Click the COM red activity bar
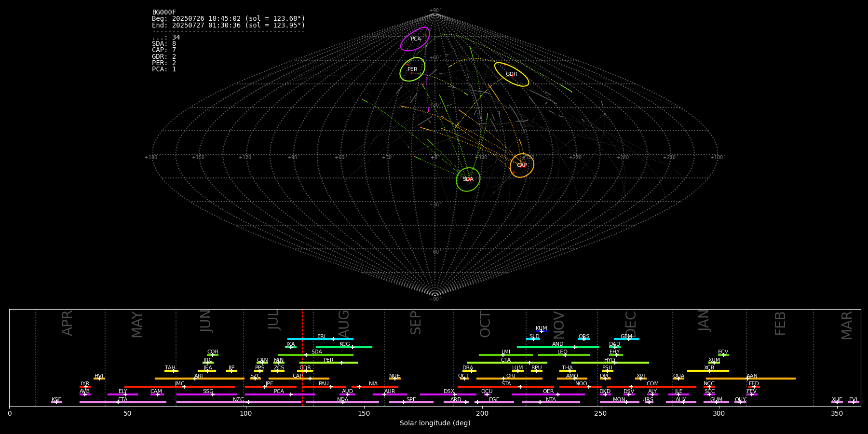 coord(652,387)
